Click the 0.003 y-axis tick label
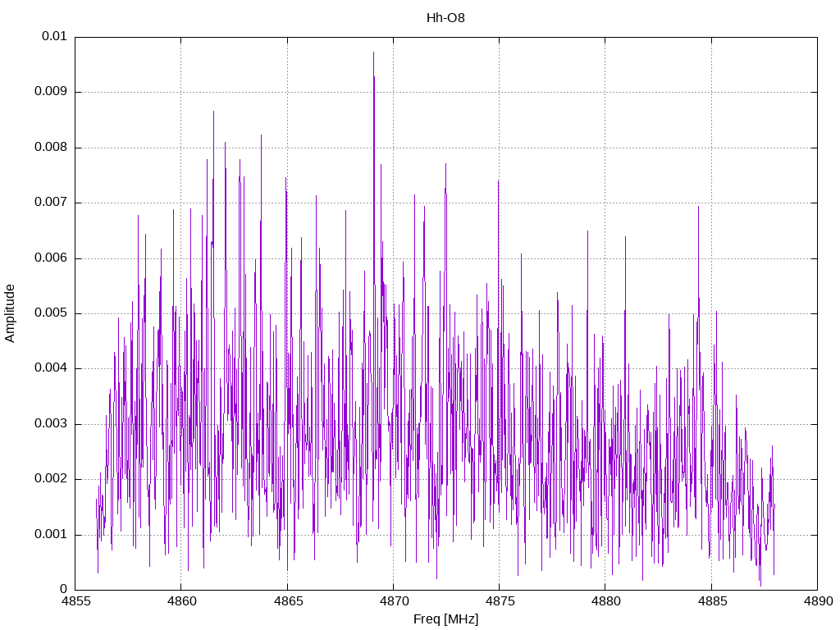The image size is (840, 630). click(51, 424)
